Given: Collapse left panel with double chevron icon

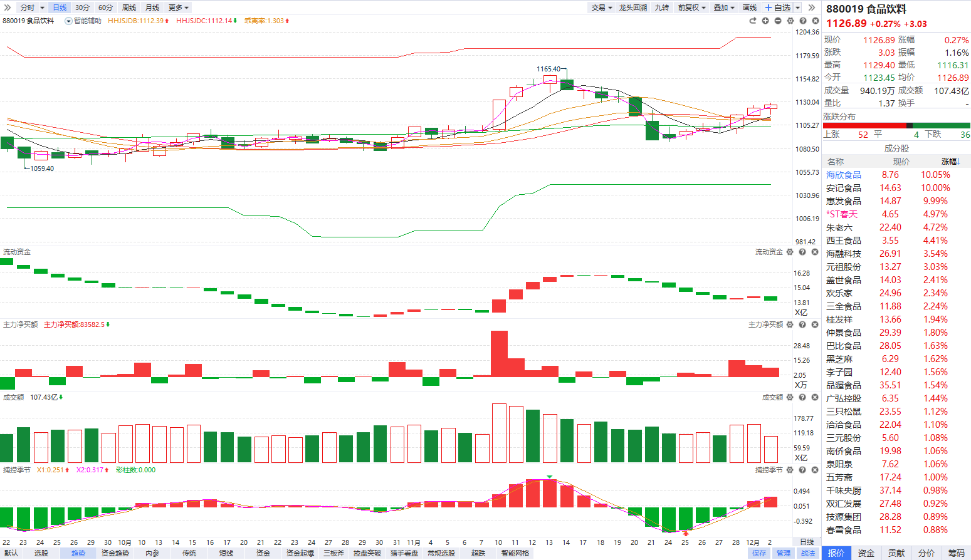Looking at the screenshot, I should 8,8.
